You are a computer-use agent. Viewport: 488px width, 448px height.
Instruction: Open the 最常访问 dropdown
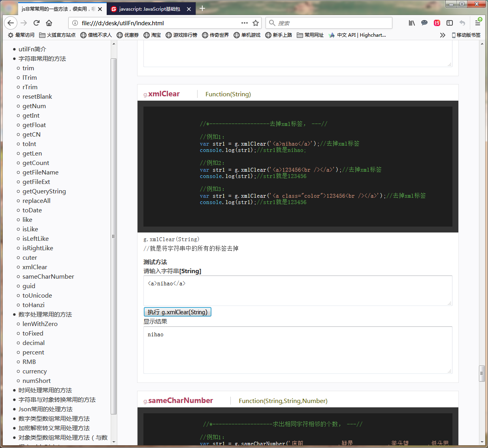point(24,35)
